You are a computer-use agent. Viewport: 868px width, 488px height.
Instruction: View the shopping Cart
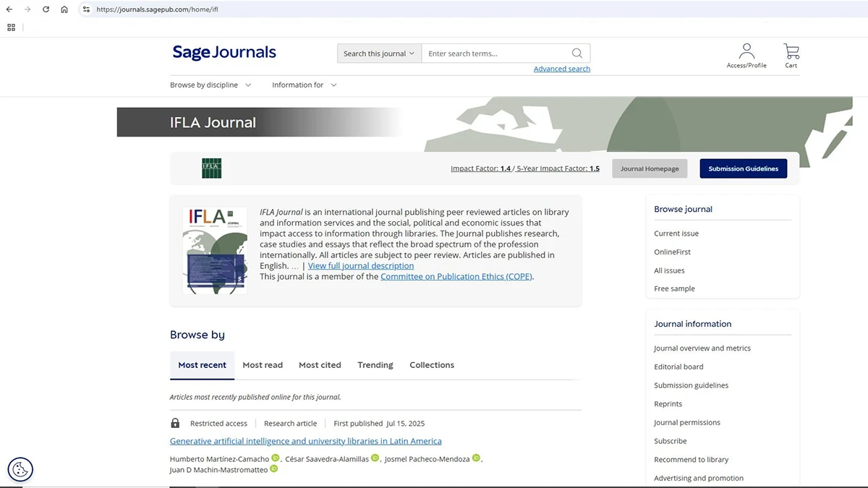click(x=791, y=49)
